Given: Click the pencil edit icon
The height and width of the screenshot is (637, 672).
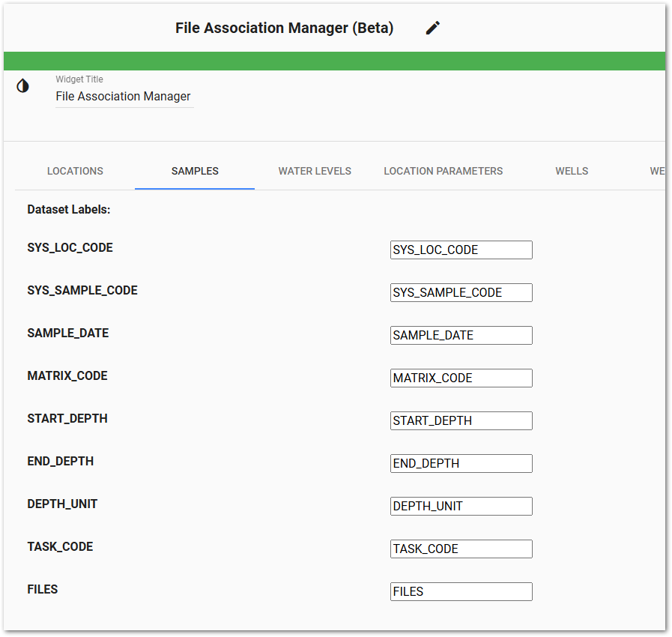Looking at the screenshot, I should click(432, 27).
